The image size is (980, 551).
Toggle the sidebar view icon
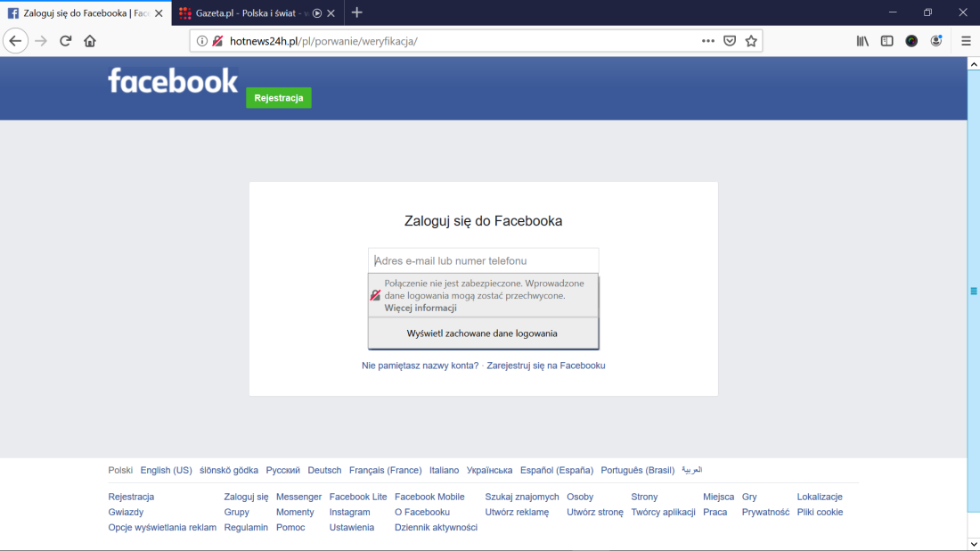click(886, 41)
